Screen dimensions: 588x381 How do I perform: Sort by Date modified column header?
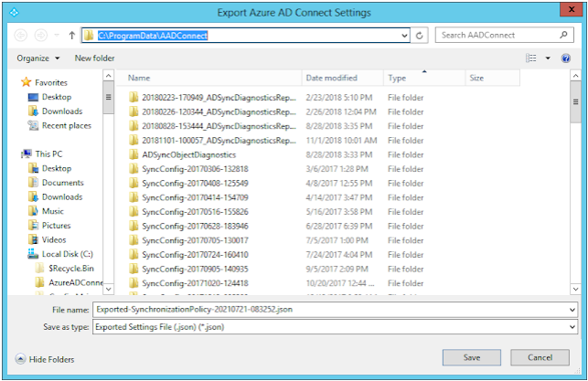click(342, 78)
